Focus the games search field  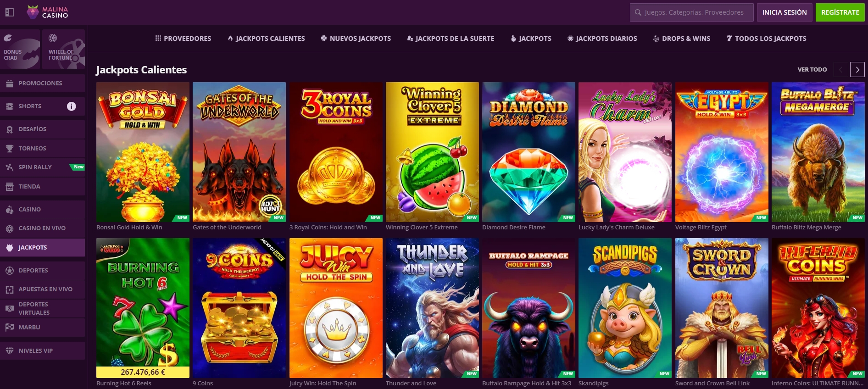point(691,12)
